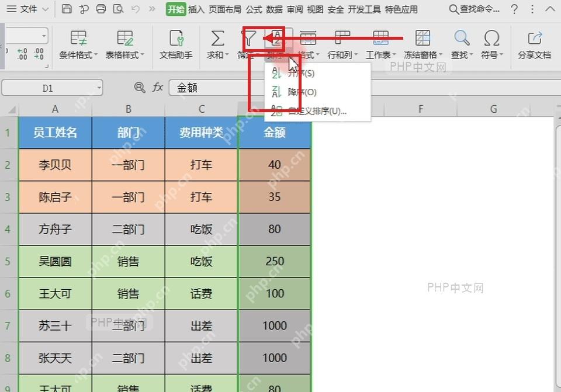Open the three-dot more options menu
Image resolution: width=561 pixels, height=392 pixels.
click(x=532, y=9)
